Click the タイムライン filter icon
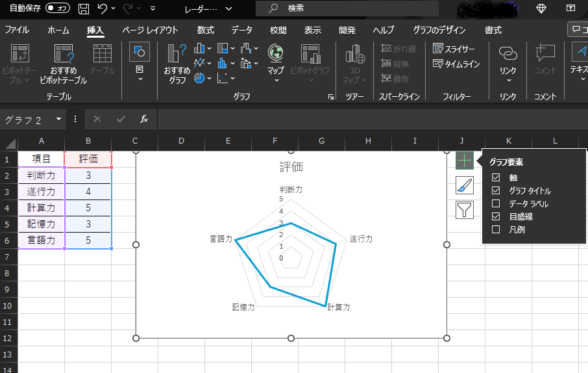The image size is (588, 373). pos(456,64)
